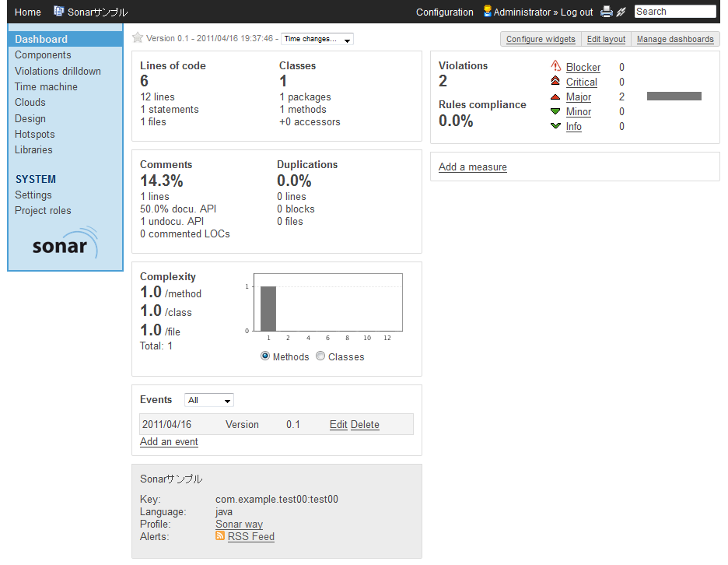Open the Sonar way profile link

239,524
